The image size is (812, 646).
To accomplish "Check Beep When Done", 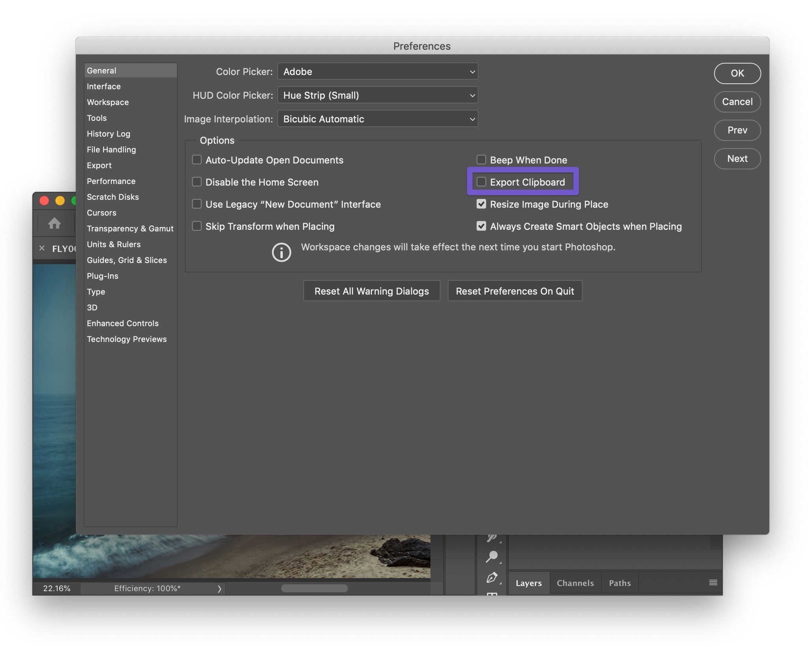I will pyautogui.click(x=481, y=160).
